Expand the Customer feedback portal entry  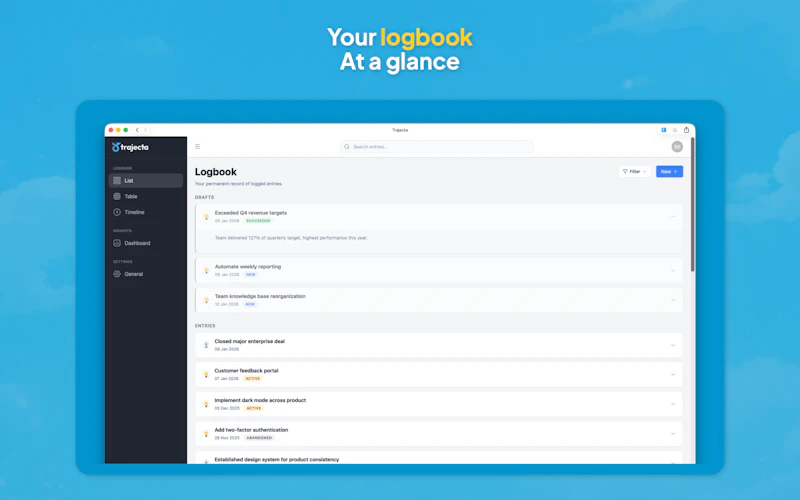coord(673,374)
